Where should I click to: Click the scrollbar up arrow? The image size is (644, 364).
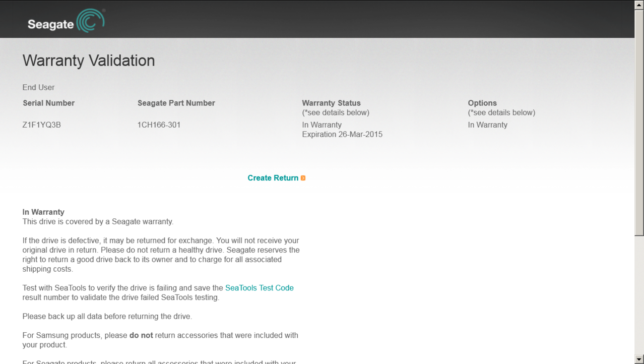[639, 5]
